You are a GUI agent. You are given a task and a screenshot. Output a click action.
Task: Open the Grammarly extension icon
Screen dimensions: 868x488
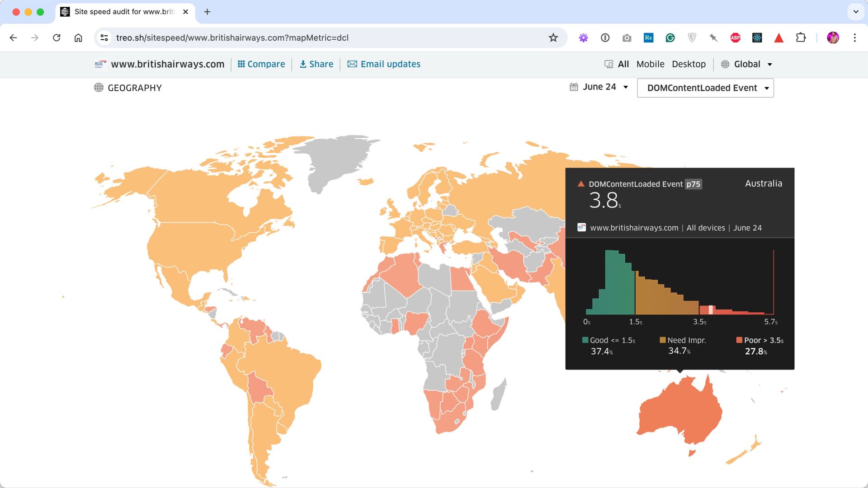(670, 38)
